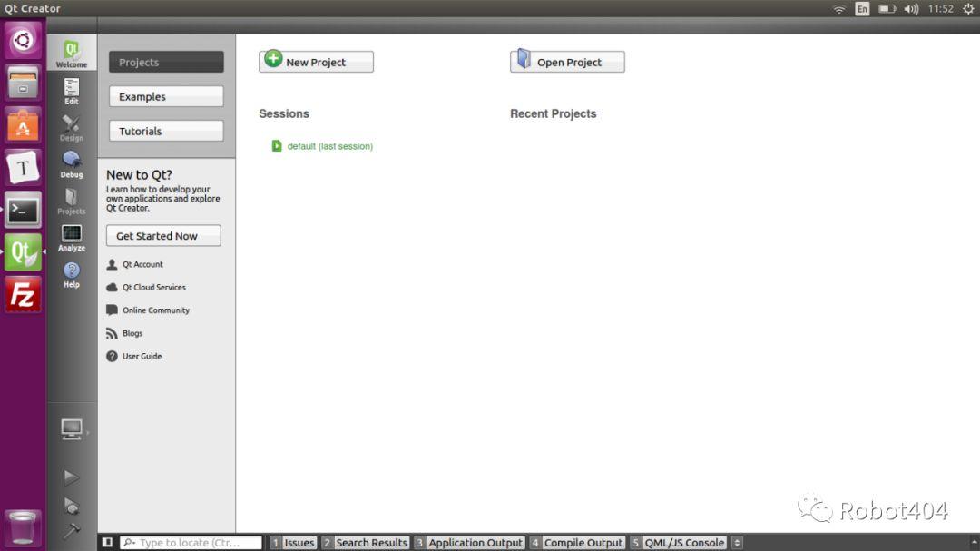The width and height of the screenshot is (980, 551).
Task: Click the New Project button
Action: tap(316, 62)
